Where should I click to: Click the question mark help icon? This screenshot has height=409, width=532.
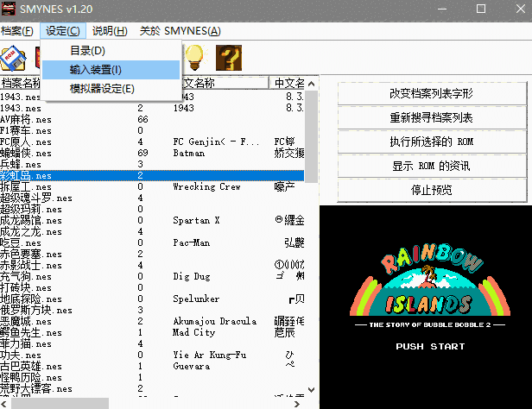pos(228,58)
